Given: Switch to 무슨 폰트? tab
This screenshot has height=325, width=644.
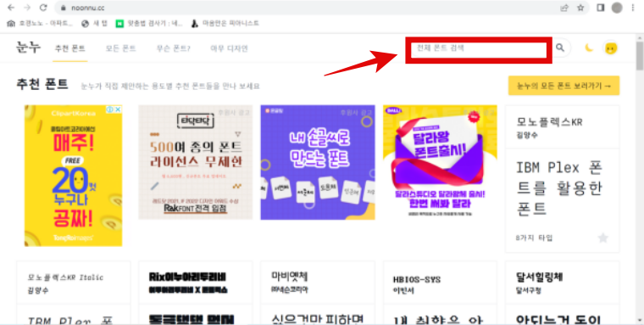Looking at the screenshot, I should 174,48.
